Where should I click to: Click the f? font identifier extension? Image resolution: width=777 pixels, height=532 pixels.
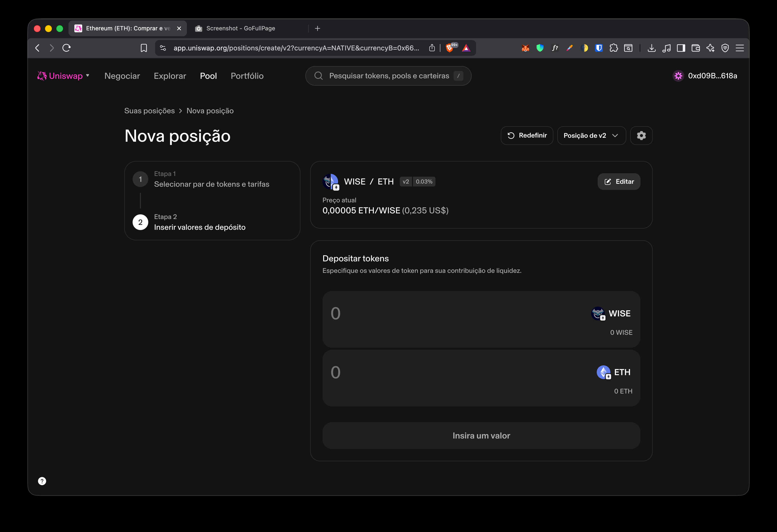tap(555, 48)
